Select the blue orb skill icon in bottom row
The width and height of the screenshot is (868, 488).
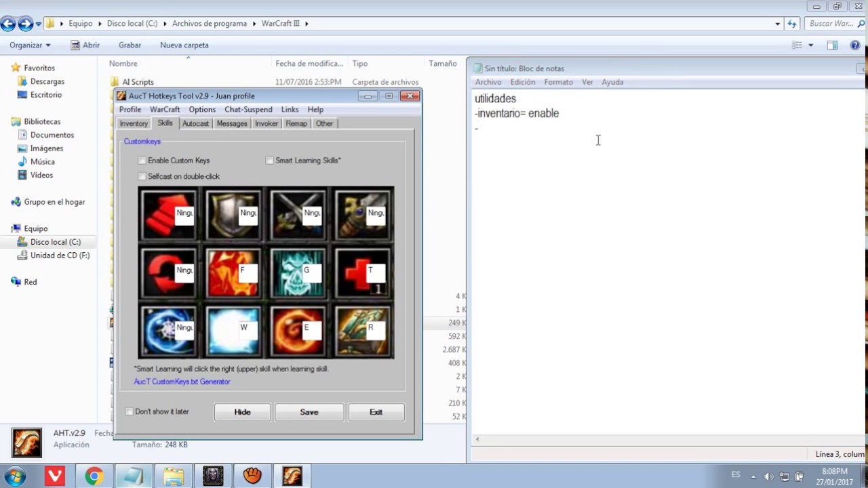pos(168,331)
